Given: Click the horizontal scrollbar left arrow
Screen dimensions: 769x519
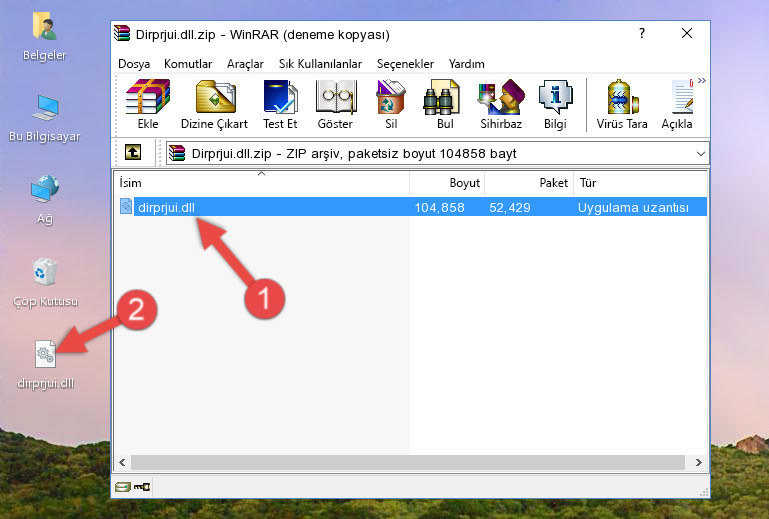Looking at the screenshot, I should tap(123, 462).
